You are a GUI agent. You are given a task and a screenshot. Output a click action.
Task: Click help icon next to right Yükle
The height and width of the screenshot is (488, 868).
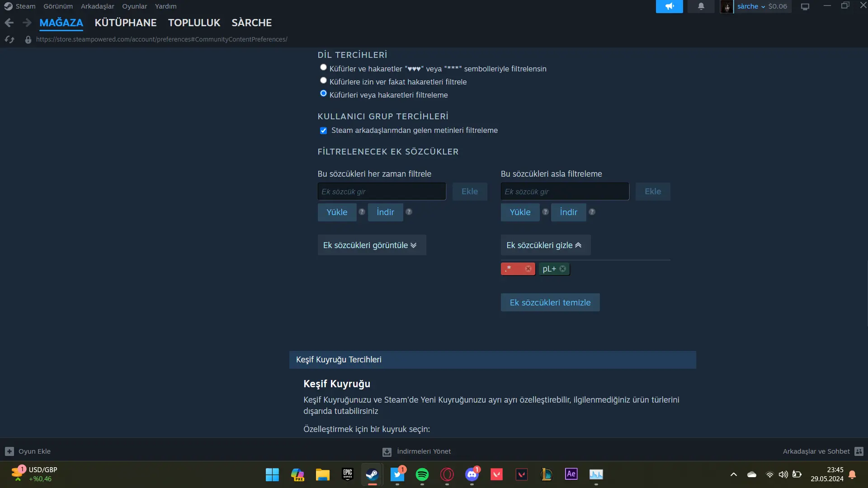(x=545, y=212)
